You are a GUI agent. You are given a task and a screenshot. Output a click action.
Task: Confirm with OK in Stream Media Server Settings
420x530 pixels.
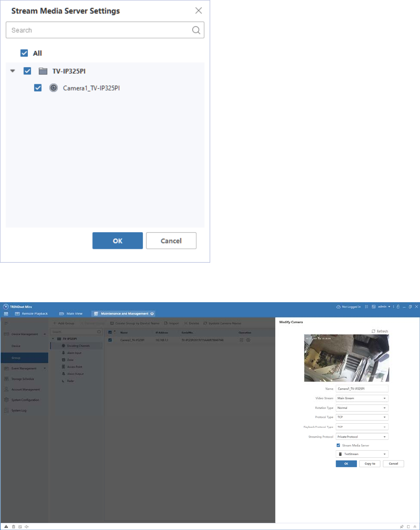117,241
